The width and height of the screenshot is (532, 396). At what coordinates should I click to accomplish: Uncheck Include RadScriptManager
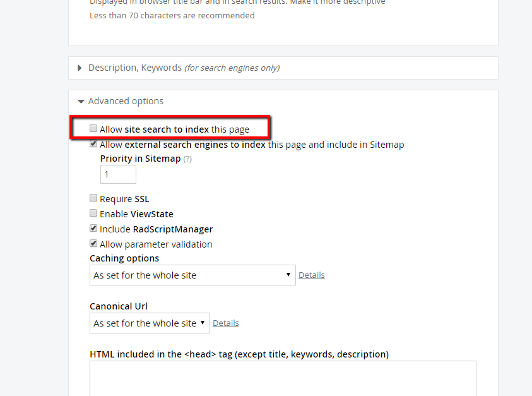[x=93, y=228]
